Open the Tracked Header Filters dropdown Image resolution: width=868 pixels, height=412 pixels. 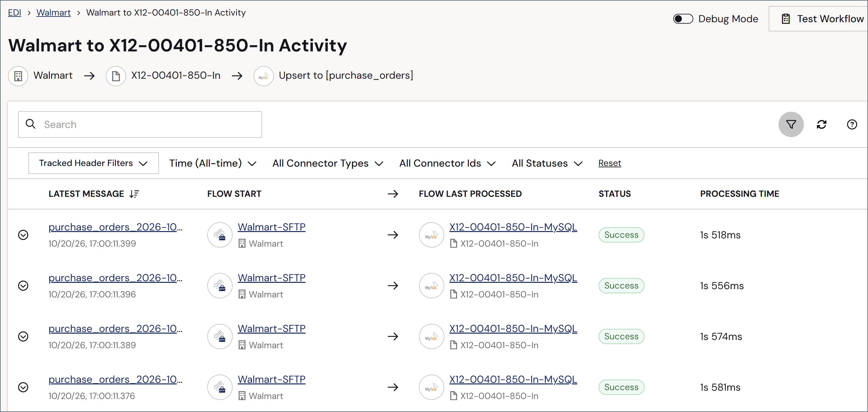[93, 163]
